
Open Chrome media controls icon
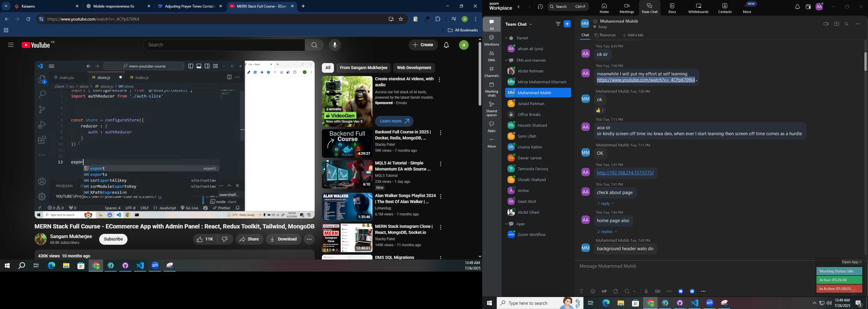tap(454, 19)
